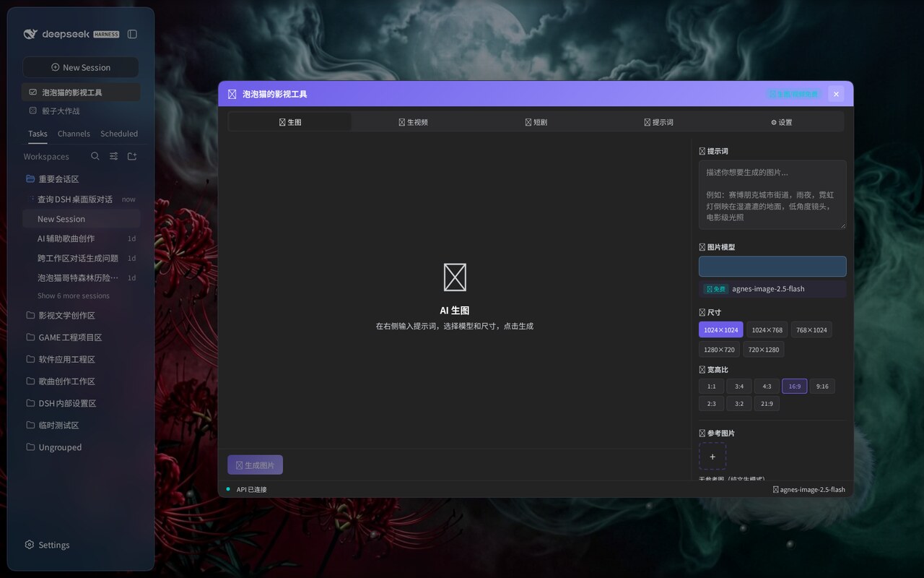Search workspaces with the magnifier icon

point(95,156)
